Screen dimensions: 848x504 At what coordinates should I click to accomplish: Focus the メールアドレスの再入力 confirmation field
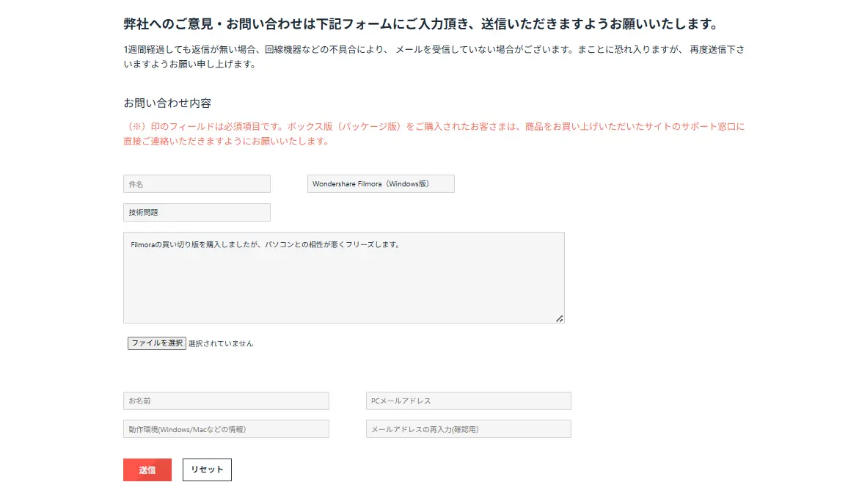[x=468, y=429]
